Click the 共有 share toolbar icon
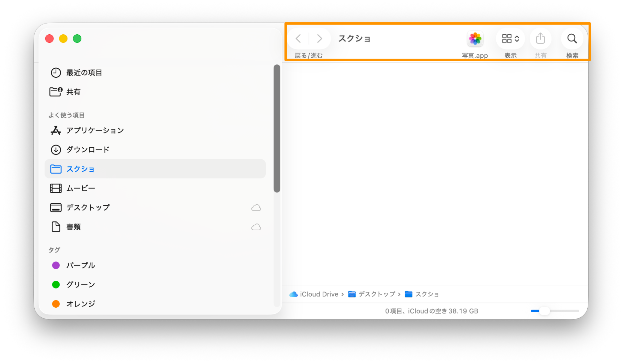 [x=540, y=39]
